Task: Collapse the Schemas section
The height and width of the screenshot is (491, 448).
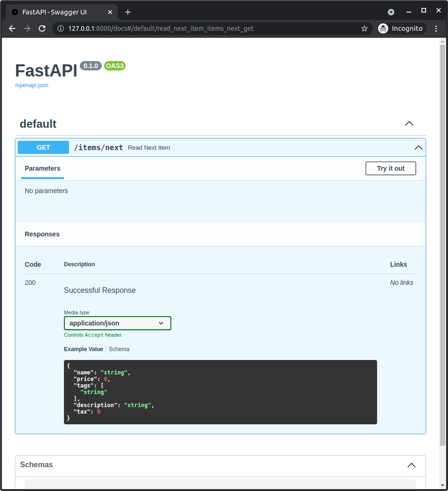Action: pos(411,465)
